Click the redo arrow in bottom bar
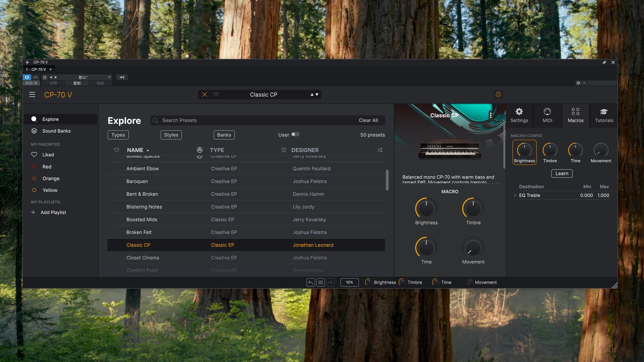 (330, 283)
